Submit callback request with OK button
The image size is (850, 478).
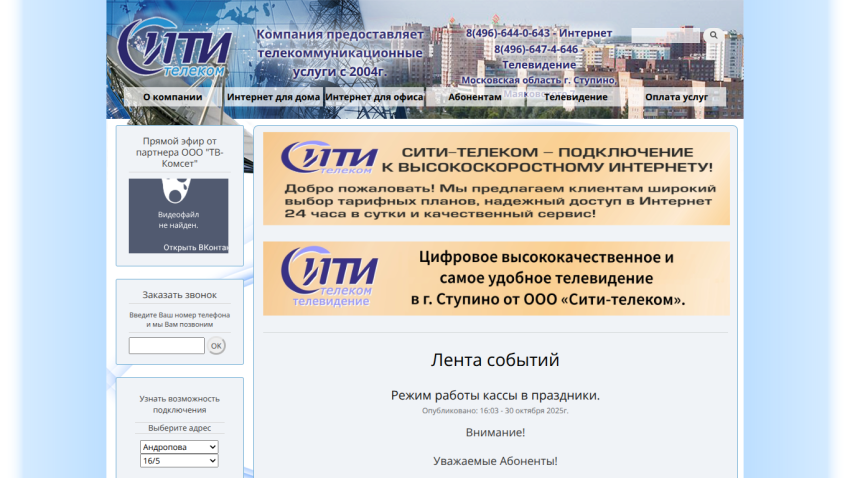click(x=216, y=346)
